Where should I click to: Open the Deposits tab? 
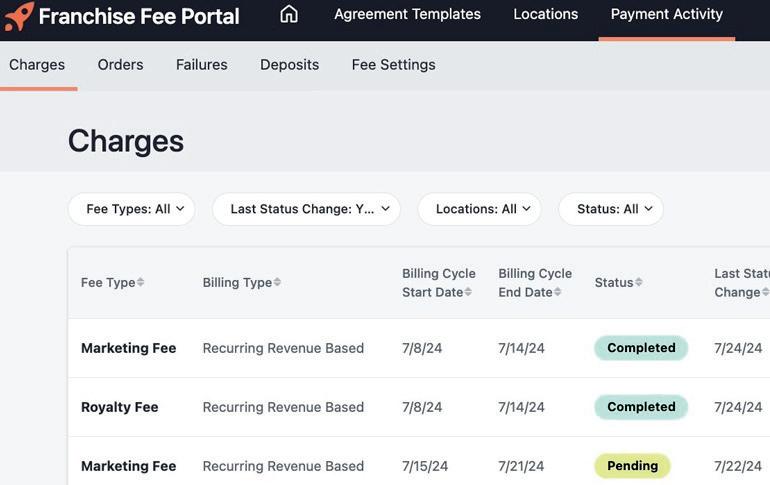[289, 65]
